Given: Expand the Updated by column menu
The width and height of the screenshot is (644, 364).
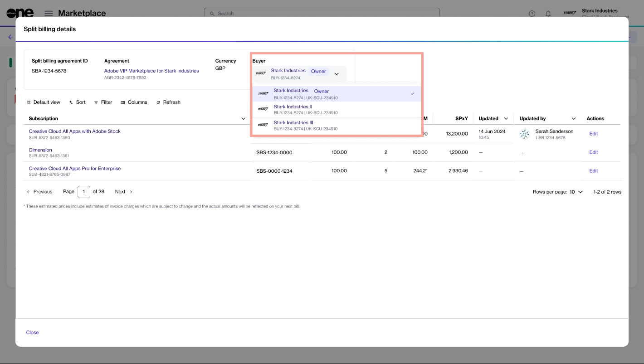Looking at the screenshot, I should (574, 119).
